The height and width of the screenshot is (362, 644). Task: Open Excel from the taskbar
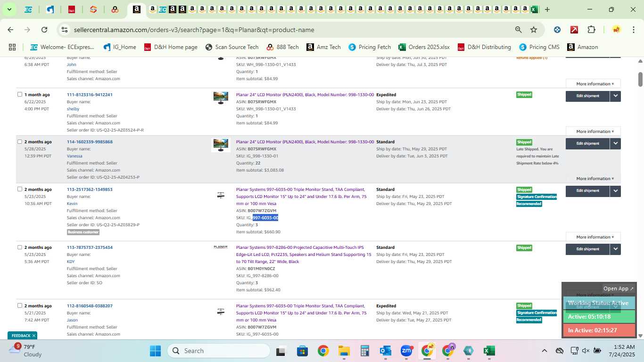click(489, 351)
